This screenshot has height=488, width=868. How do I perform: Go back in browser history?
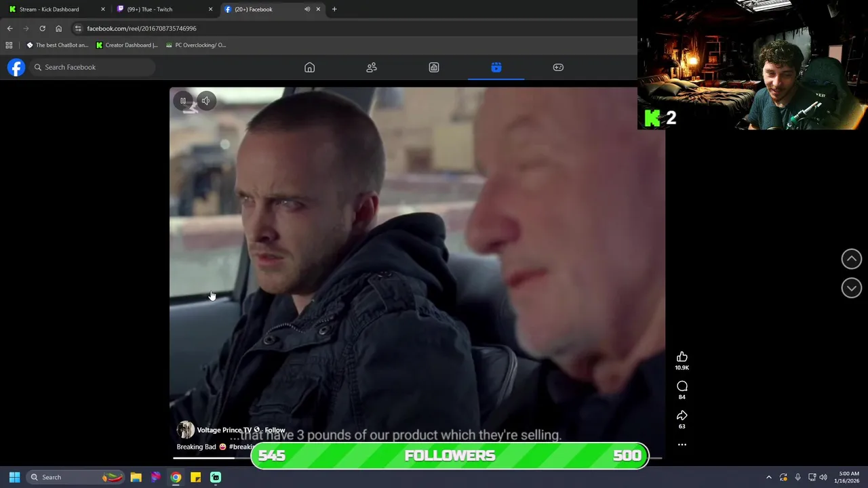click(9, 28)
